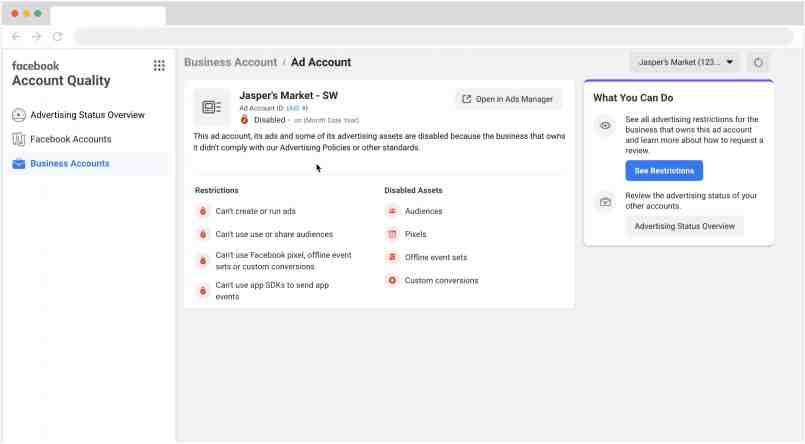Click the review status icon in panel

point(605,202)
